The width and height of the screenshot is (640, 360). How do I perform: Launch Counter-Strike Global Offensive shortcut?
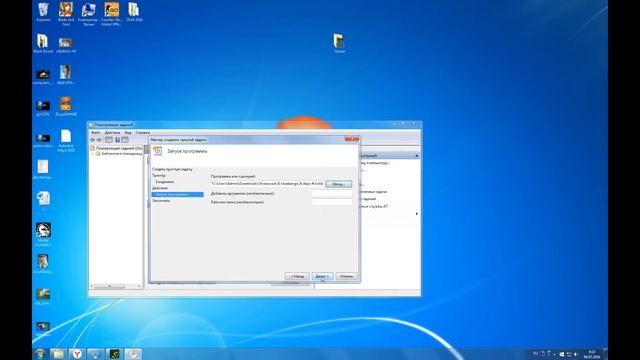coord(111,13)
